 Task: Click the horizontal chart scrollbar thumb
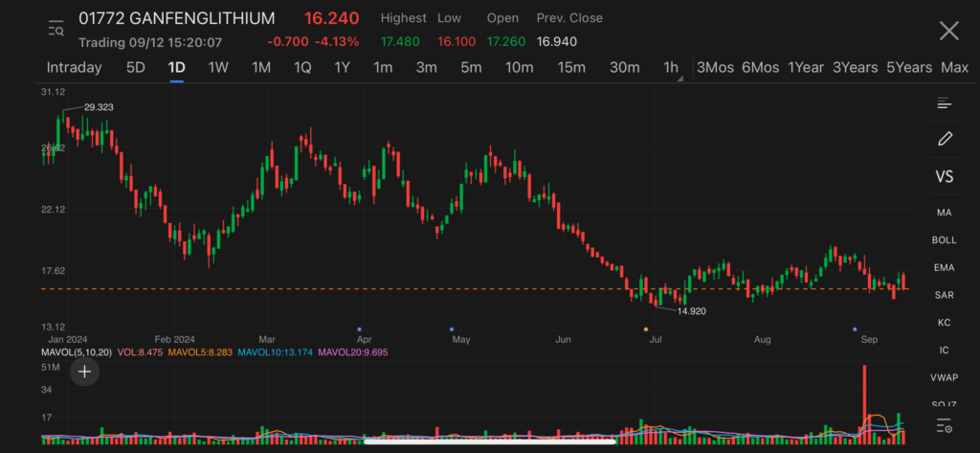coord(490,442)
